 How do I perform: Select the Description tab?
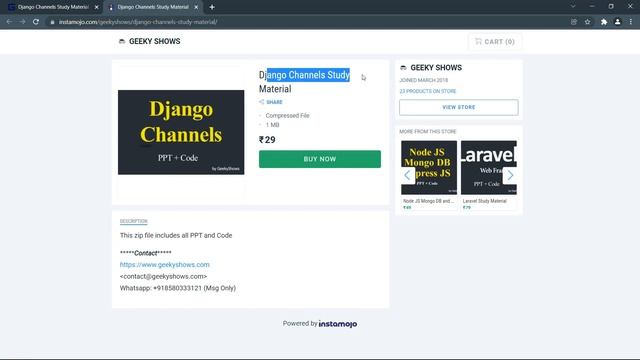(133, 221)
